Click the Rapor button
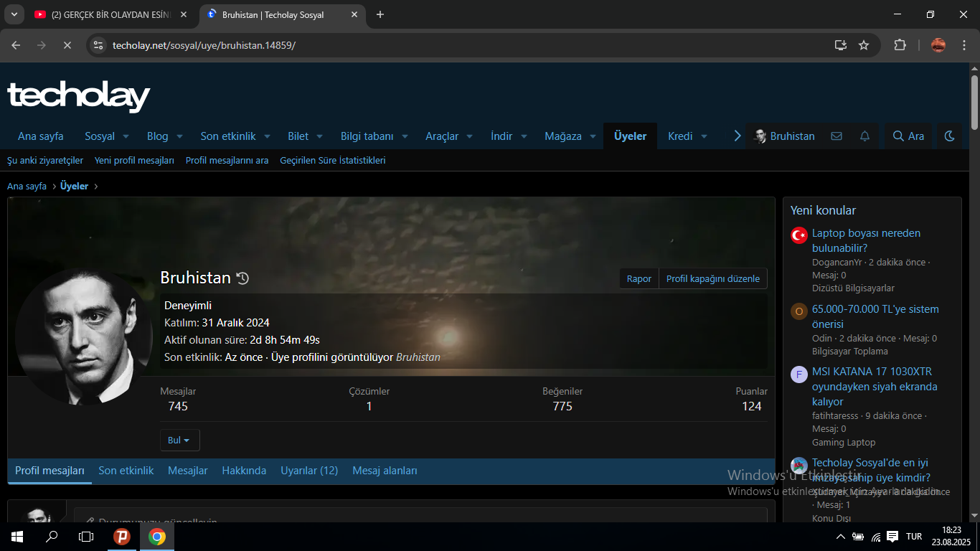 (639, 278)
